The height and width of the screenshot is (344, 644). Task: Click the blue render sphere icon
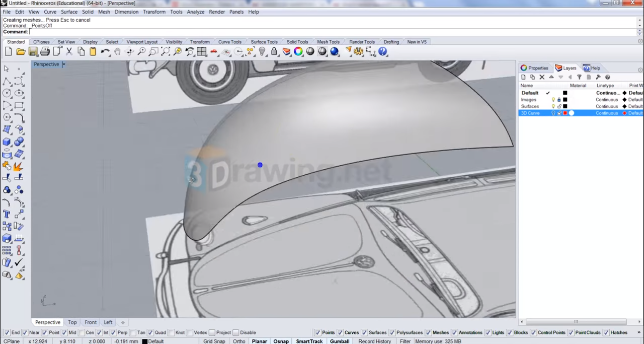click(x=335, y=51)
